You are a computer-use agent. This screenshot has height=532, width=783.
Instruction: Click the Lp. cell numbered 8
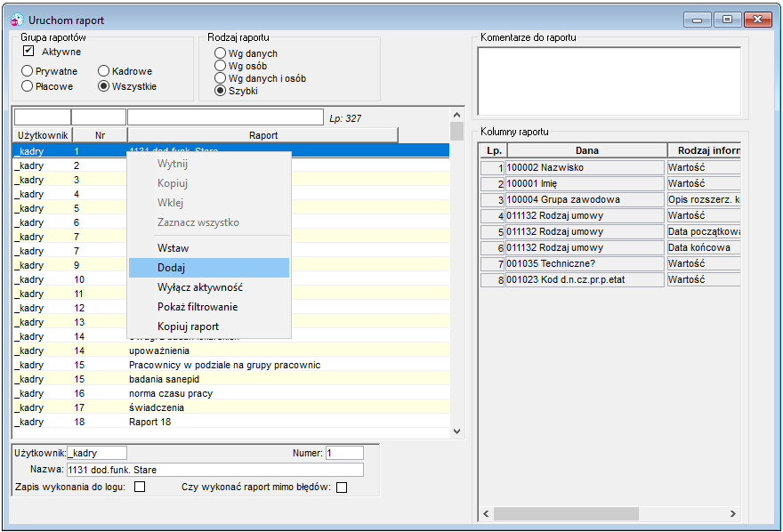pos(492,279)
